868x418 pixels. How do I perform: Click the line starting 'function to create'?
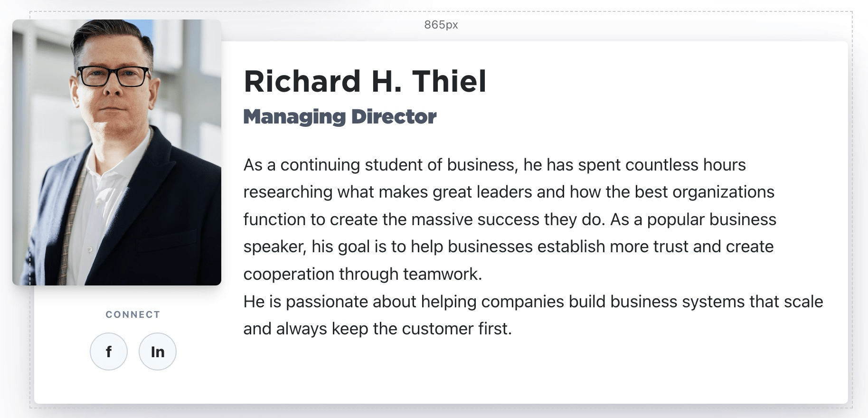click(x=510, y=219)
